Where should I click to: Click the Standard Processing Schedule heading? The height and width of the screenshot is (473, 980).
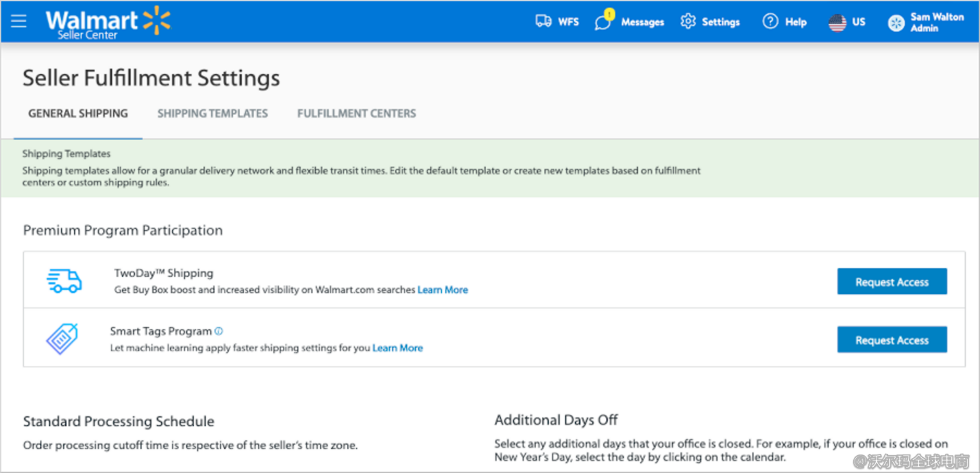(x=119, y=422)
